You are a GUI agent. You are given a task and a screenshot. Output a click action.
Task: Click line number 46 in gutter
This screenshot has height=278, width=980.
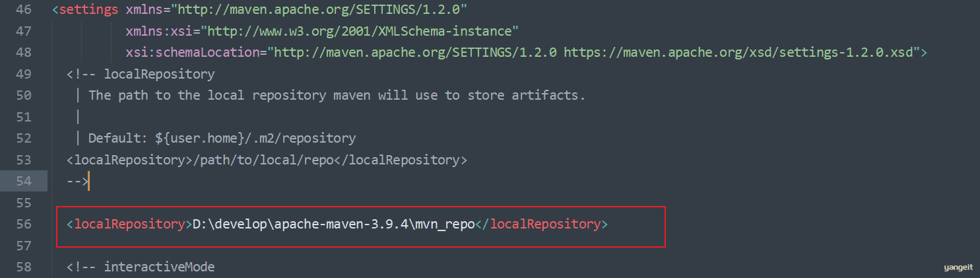click(24, 10)
